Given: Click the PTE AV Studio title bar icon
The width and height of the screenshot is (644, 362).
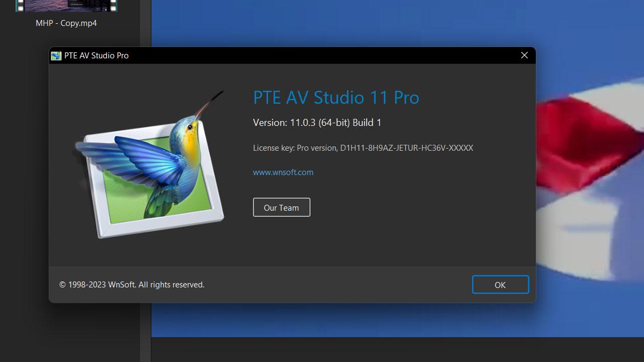Looking at the screenshot, I should click(56, 56).
